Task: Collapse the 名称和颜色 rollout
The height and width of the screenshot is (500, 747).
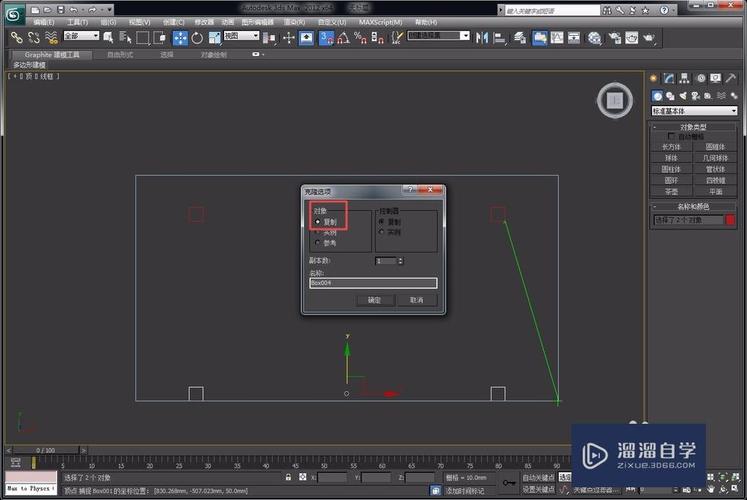Action: (x=693, y=206)
